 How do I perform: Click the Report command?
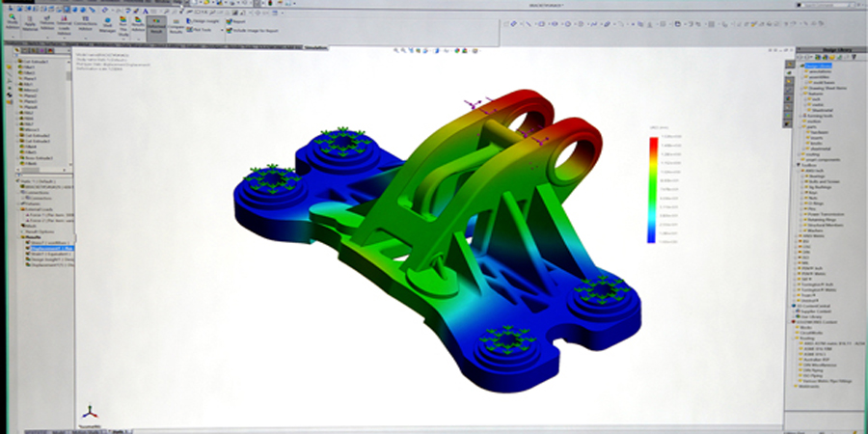[x=235, y=21]
